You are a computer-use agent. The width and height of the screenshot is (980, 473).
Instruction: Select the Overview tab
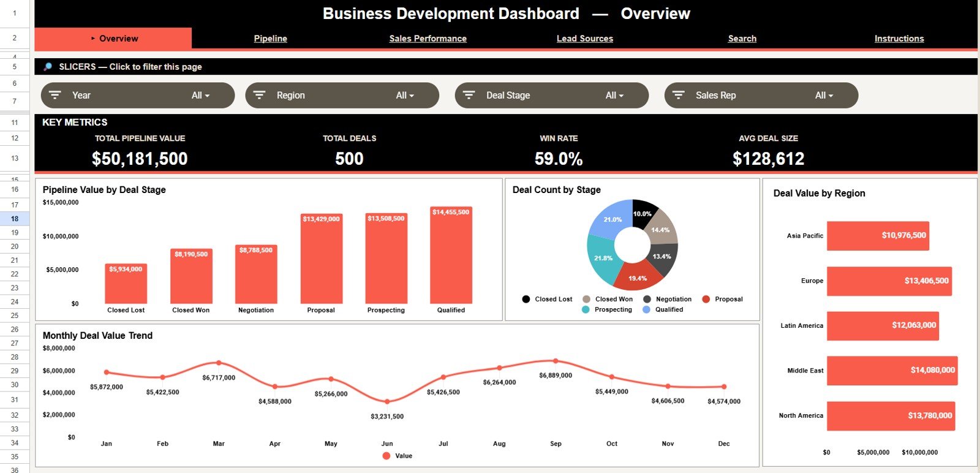[113, 38]
